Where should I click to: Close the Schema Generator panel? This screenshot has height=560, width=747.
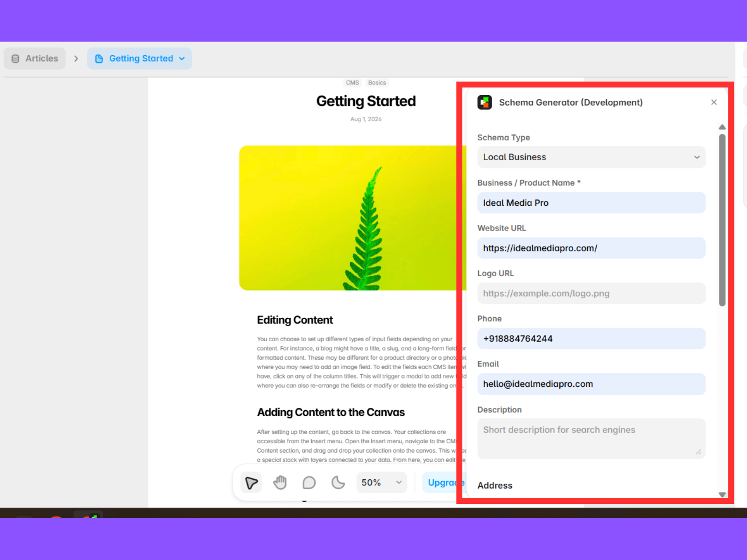714,102
